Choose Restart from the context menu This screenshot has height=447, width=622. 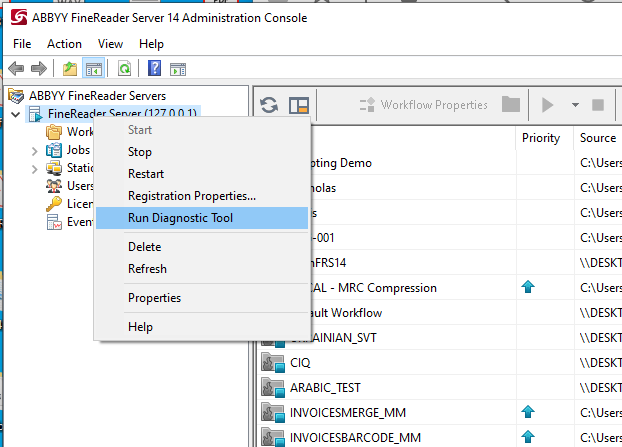coord(202,174)
